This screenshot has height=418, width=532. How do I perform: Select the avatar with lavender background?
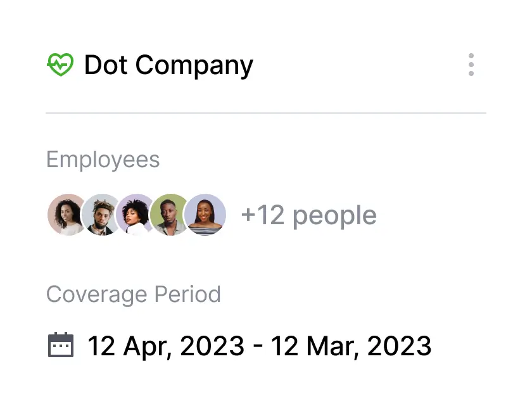[x=134, y=215]
